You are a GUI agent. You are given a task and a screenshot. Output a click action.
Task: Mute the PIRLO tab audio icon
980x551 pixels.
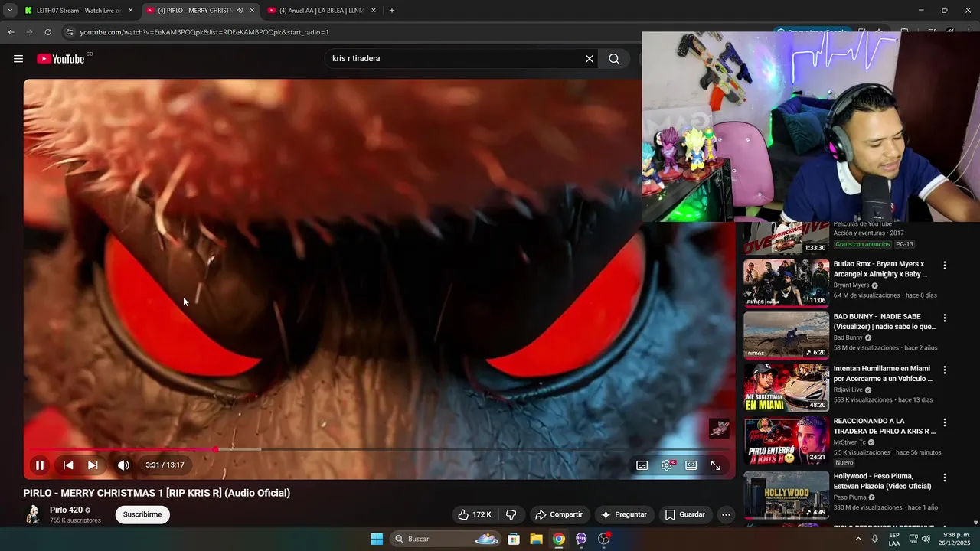[240, 11]
